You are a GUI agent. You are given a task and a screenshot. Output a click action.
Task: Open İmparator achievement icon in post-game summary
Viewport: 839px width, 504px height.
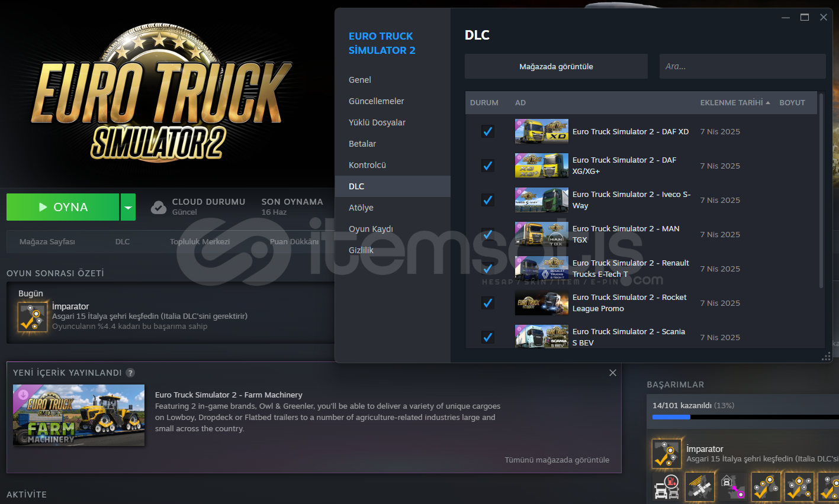coord(33,317)
